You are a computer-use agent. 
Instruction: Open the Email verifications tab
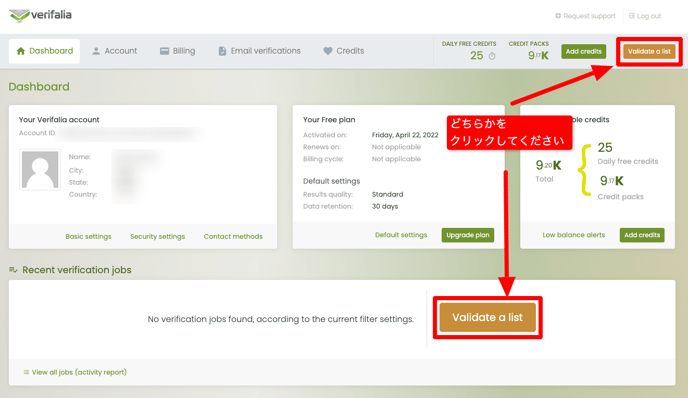click(x=259, y=51)
